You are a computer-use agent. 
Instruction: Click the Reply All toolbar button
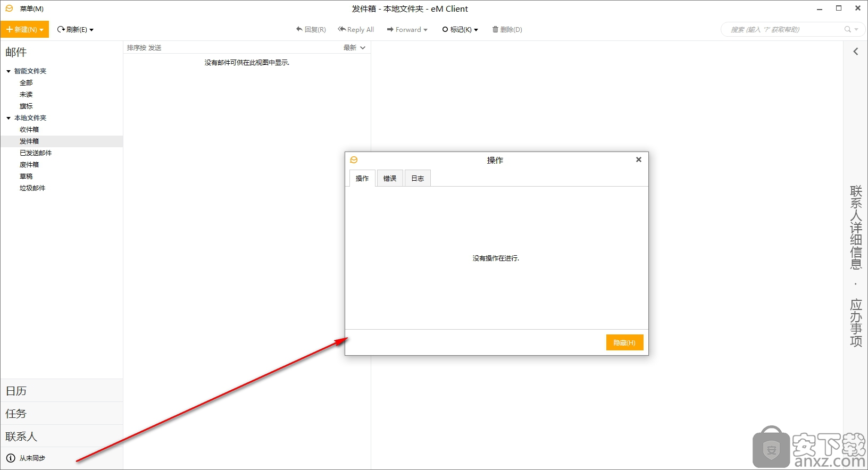[356, 29]
